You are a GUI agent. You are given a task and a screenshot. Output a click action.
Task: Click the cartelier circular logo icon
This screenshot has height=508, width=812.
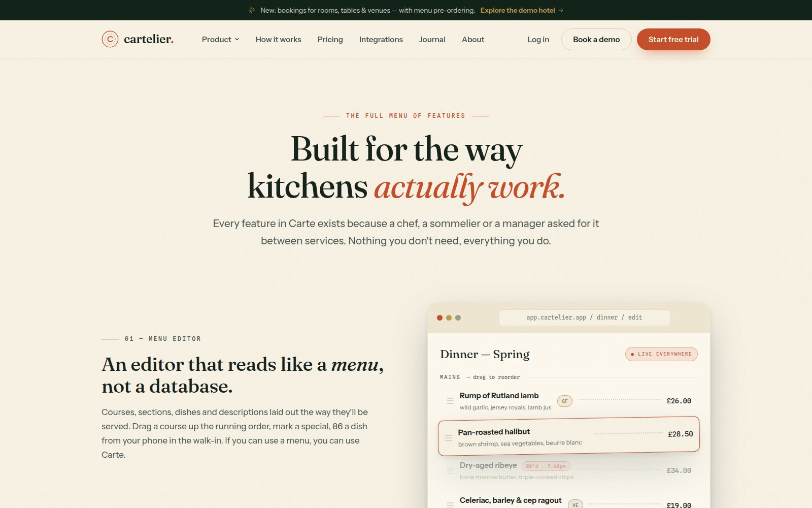tap(110, 39)
